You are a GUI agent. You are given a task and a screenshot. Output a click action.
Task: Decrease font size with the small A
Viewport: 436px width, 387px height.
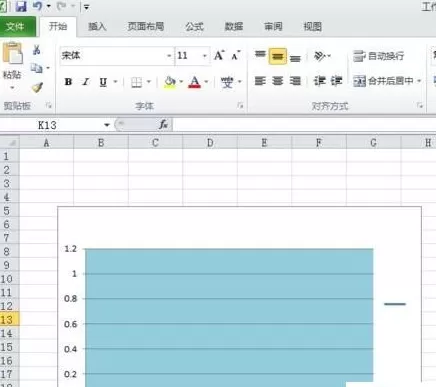coord(236,55)
